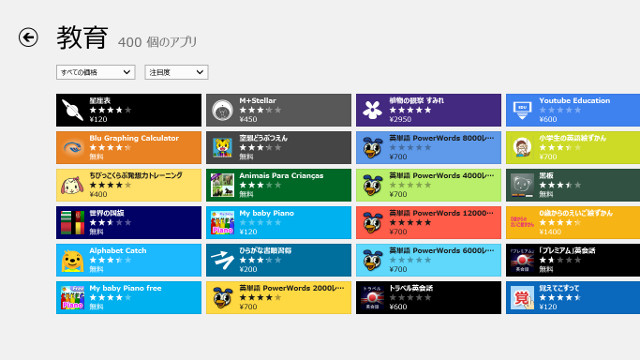This screenshot has height=360, width=640.
Task: Expand the 注目度 sort order dropdown
Action: [176, 72]
